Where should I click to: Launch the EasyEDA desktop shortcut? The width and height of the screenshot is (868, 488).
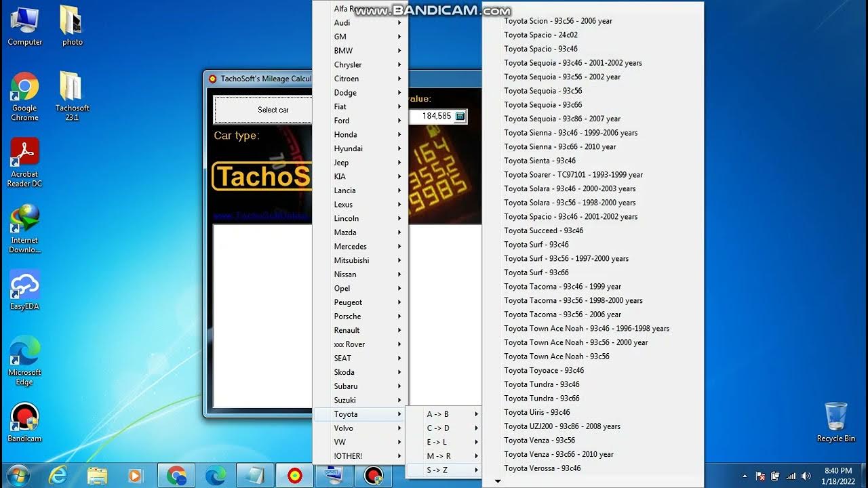coord(25,290)
